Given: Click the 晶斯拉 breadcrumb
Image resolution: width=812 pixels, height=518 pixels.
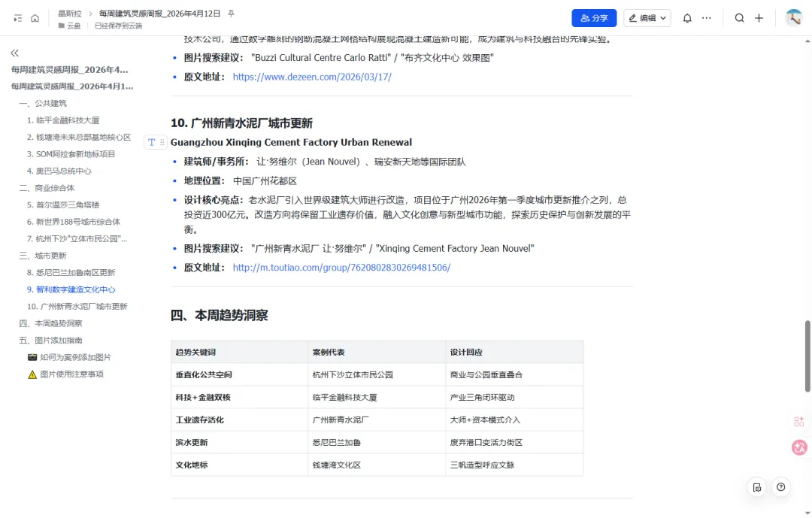Looking at the screenshot, I should click(x=70, y=14).
